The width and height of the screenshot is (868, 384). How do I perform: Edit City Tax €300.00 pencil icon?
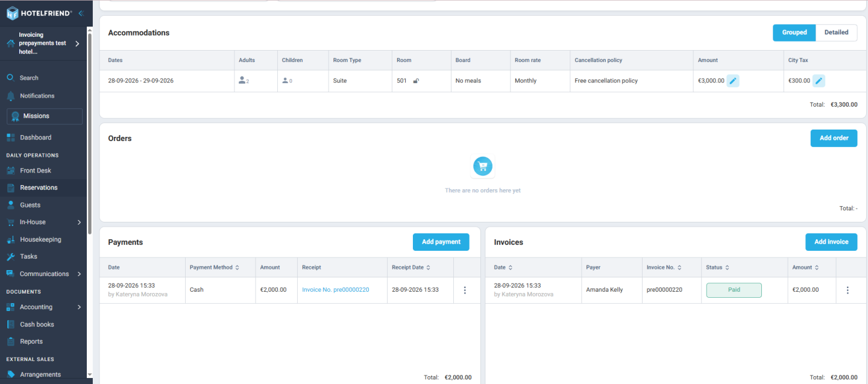819,81
